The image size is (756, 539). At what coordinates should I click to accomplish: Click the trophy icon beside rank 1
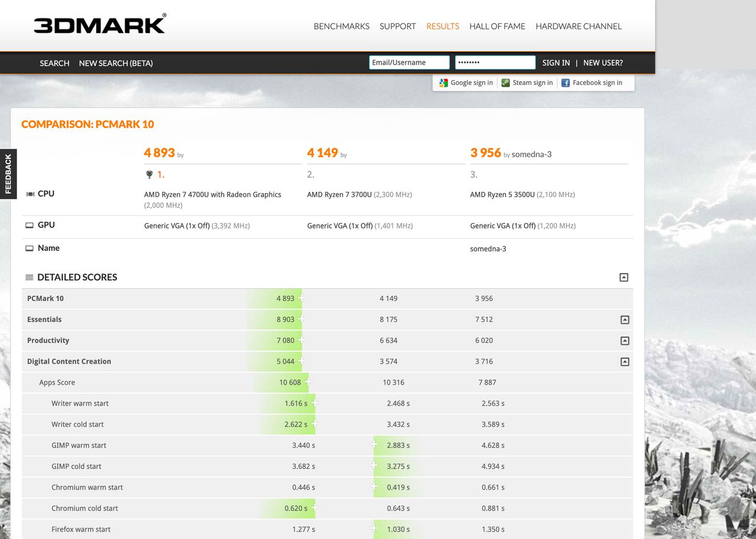(149, 175)
